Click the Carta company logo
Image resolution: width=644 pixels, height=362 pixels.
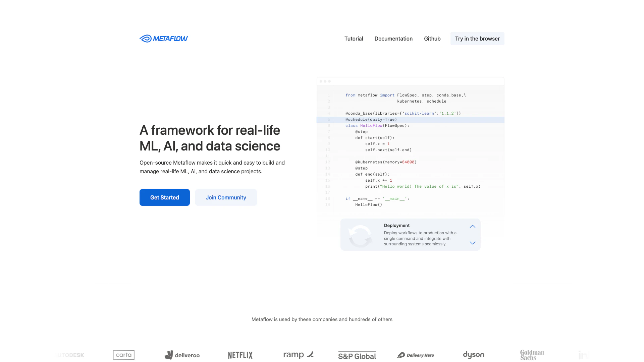[x=124, y=355]
